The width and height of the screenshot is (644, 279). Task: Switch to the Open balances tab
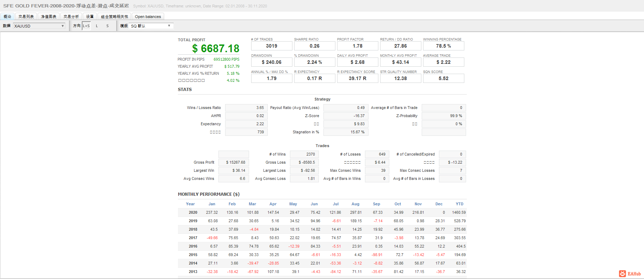pos(148,17)
